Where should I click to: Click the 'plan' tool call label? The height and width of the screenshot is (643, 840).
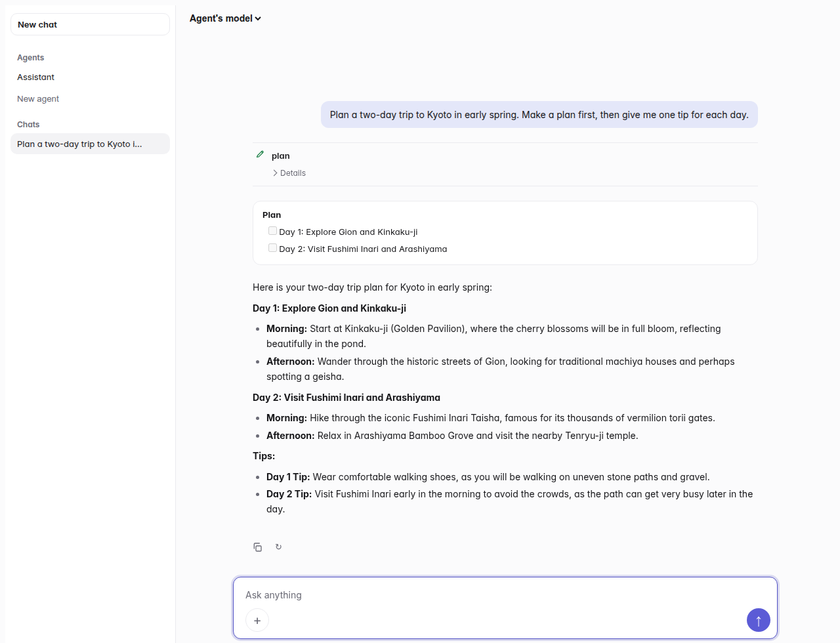coord(281,156)
